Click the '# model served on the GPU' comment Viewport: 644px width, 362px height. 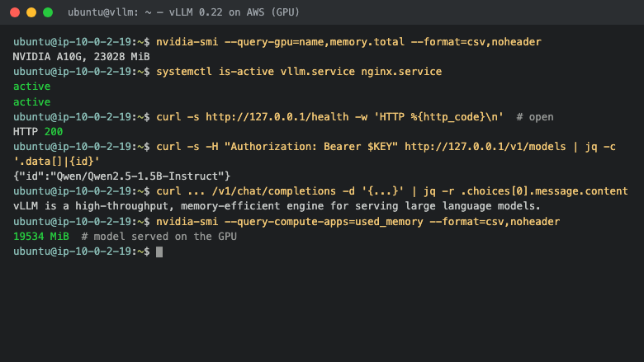coord(159,237)
